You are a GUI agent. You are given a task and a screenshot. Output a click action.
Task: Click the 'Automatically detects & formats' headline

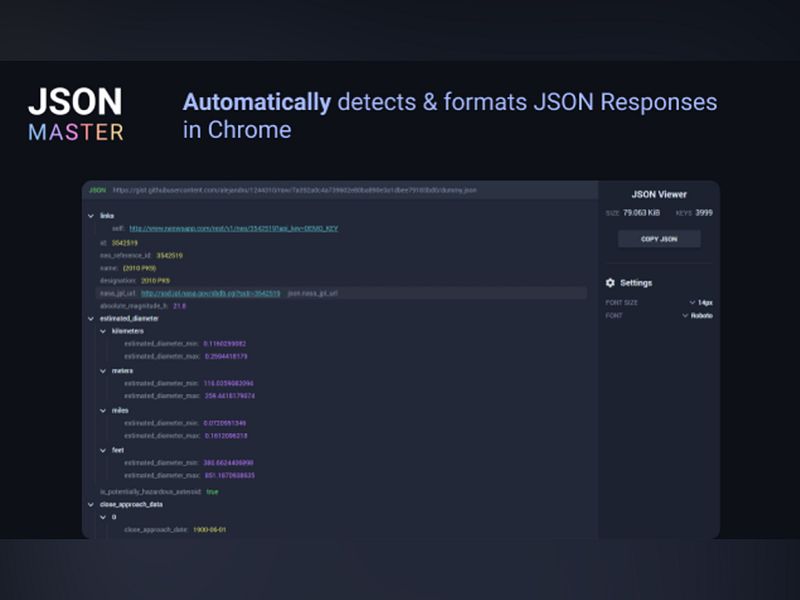click(450, 116)
